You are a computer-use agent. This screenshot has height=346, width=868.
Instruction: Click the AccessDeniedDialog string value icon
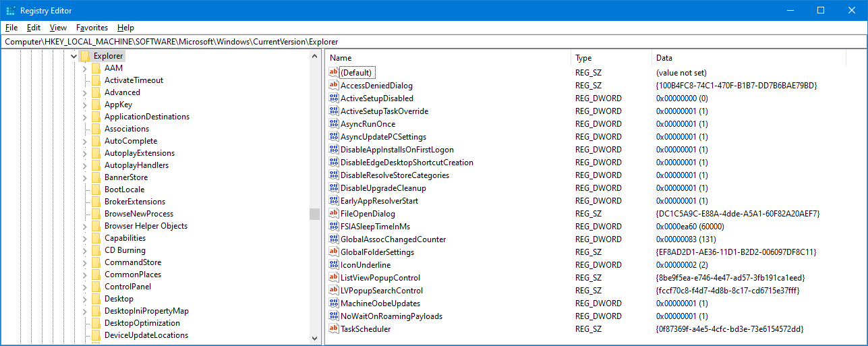tap(334, 86)
